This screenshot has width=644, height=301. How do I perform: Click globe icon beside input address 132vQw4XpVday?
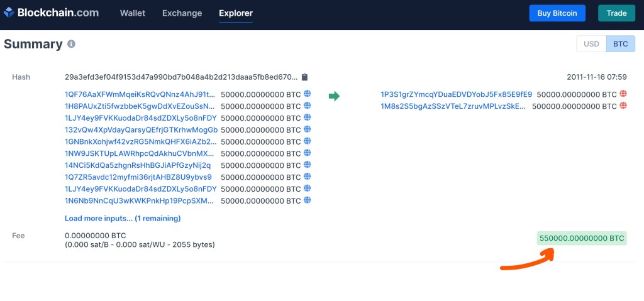pyautogui.click(x=308, y=129)
